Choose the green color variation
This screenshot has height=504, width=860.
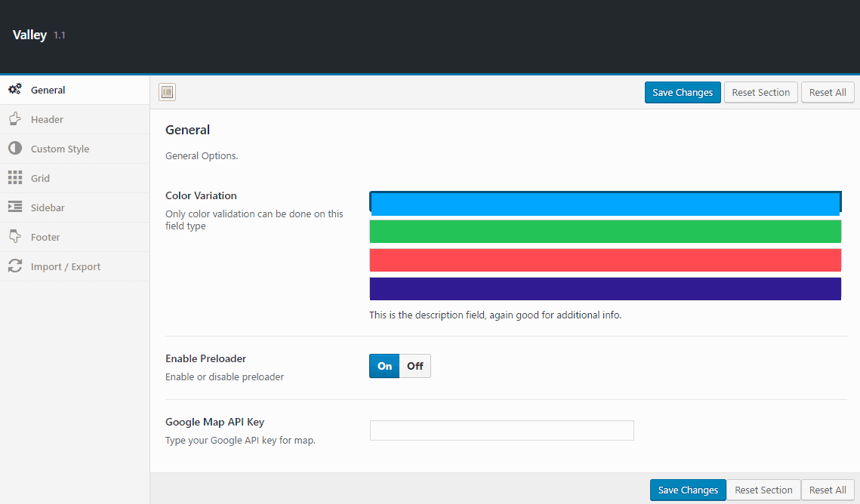point(605,232)
